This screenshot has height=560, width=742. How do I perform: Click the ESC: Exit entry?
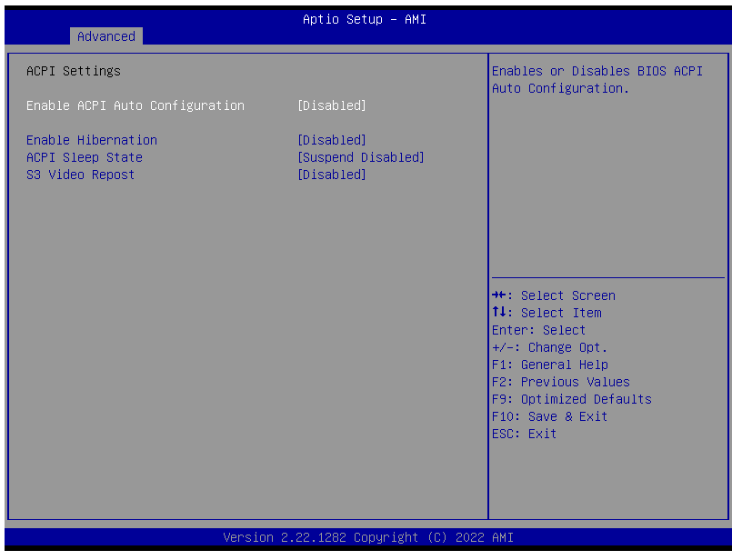coord(524,434)
